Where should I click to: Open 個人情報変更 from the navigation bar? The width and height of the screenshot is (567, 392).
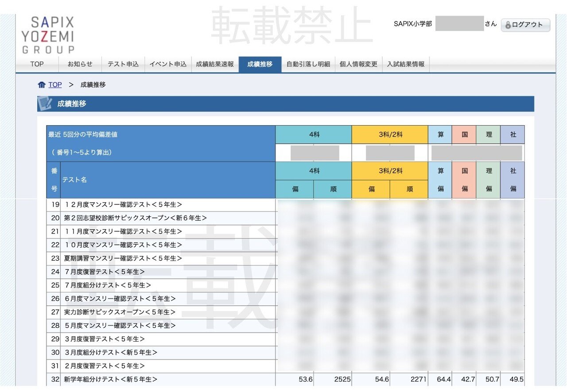358,64
